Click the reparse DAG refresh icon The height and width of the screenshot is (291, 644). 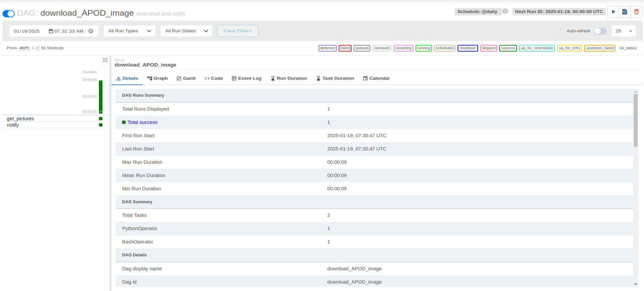[625, 12]
